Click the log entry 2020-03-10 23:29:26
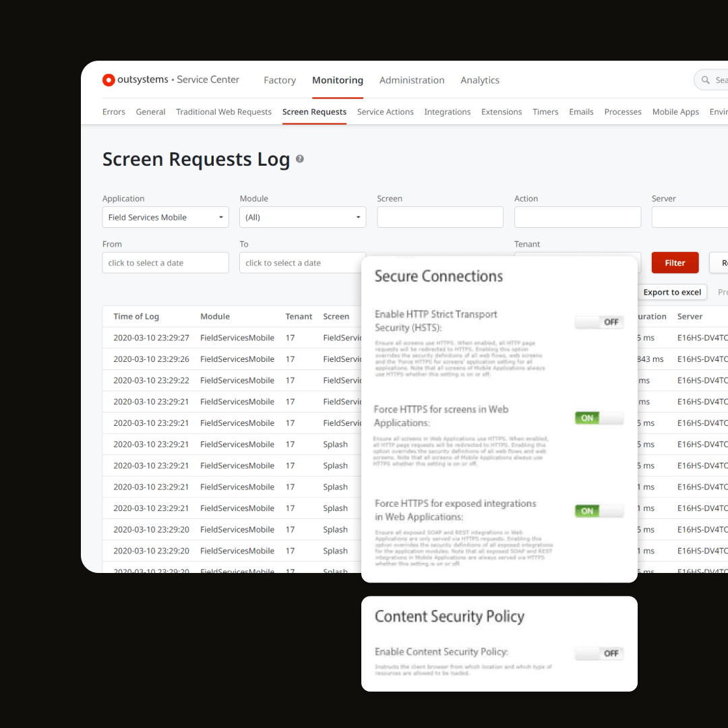Image resolution: width=728 pixels, height=728 pixels. pos(152,359)
